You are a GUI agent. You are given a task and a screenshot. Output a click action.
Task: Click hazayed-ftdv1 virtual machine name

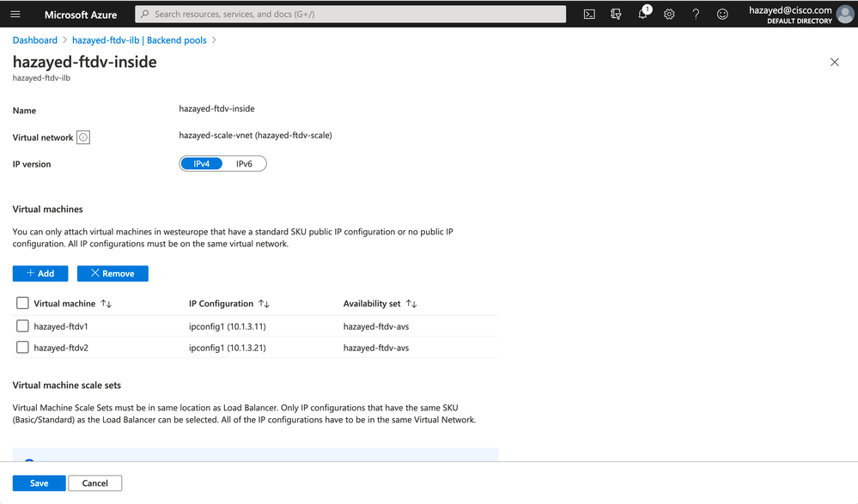(61, 326)
